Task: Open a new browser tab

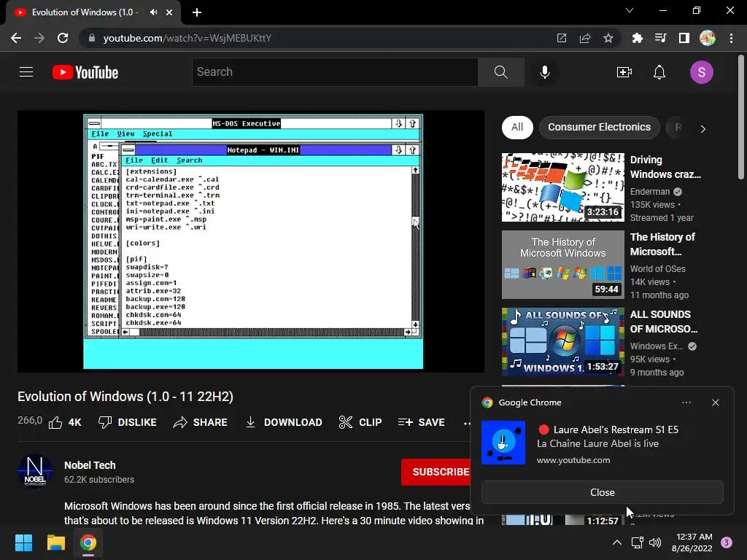Action: 197,12
